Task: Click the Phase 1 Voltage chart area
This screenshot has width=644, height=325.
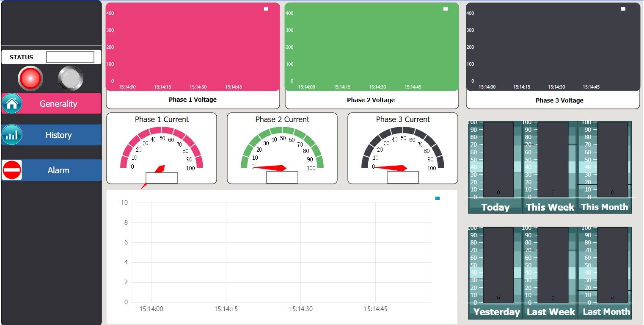Action: pos(193,47)
